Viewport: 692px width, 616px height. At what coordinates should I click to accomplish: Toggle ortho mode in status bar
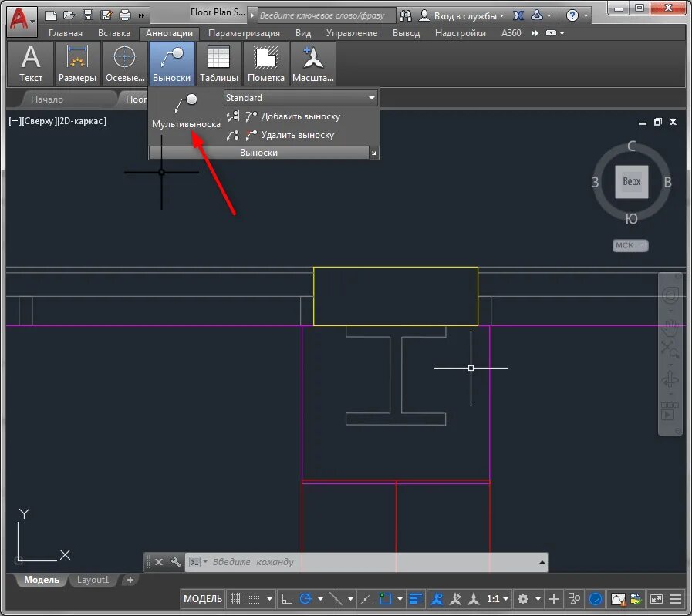tap(287, 599)
